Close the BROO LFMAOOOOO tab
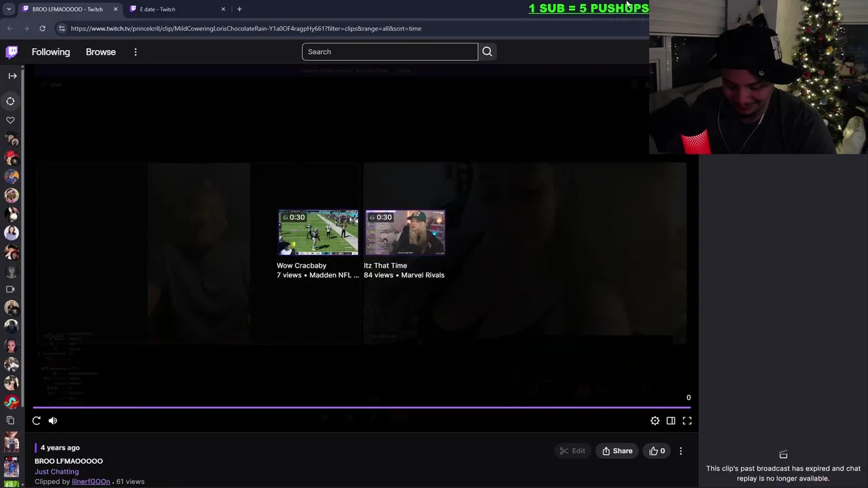This screenshot has height=488, width=868. pos(115,9)
